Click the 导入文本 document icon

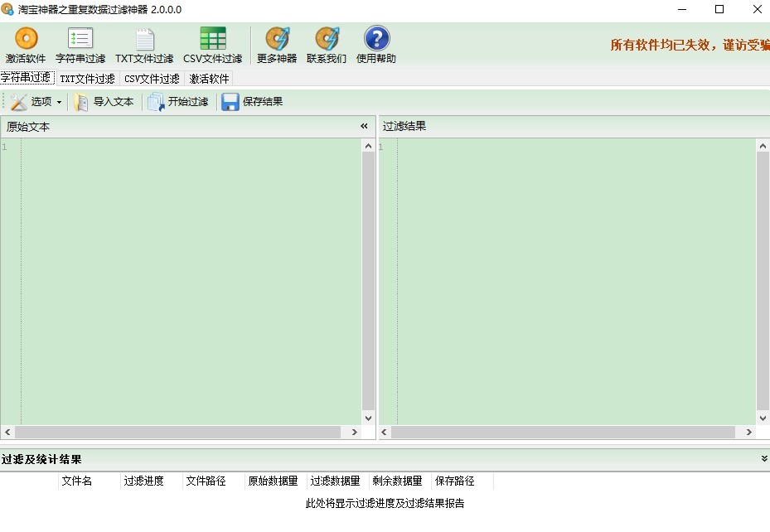(x=80, y=101)
